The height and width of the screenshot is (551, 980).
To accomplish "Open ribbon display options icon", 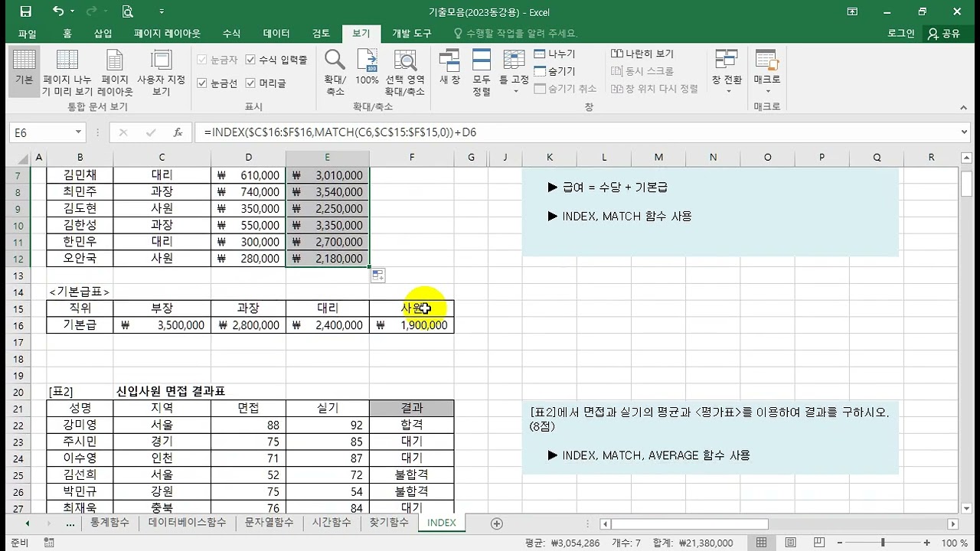I will click(852, 11).
